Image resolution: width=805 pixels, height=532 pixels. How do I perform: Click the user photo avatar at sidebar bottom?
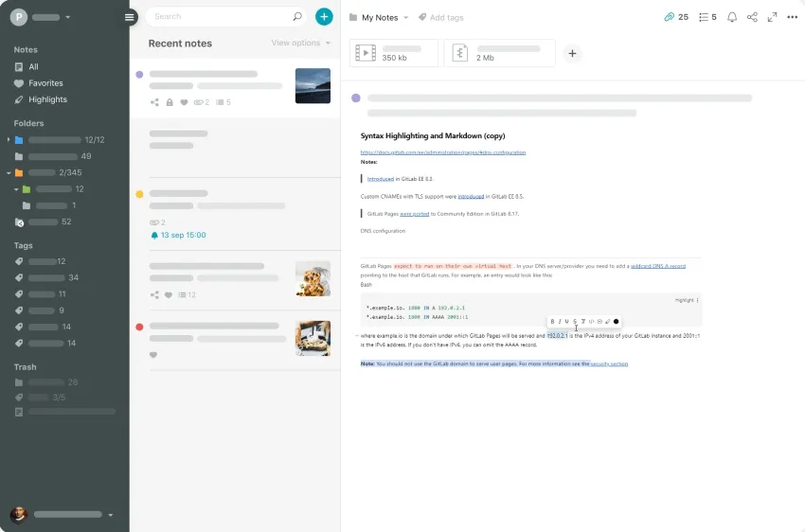[x=19, y=515]
